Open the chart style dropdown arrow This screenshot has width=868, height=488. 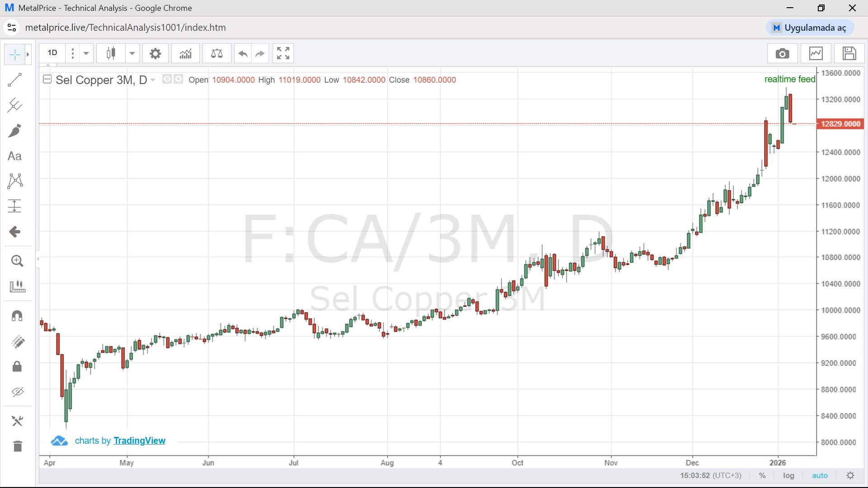coord(132,53)
